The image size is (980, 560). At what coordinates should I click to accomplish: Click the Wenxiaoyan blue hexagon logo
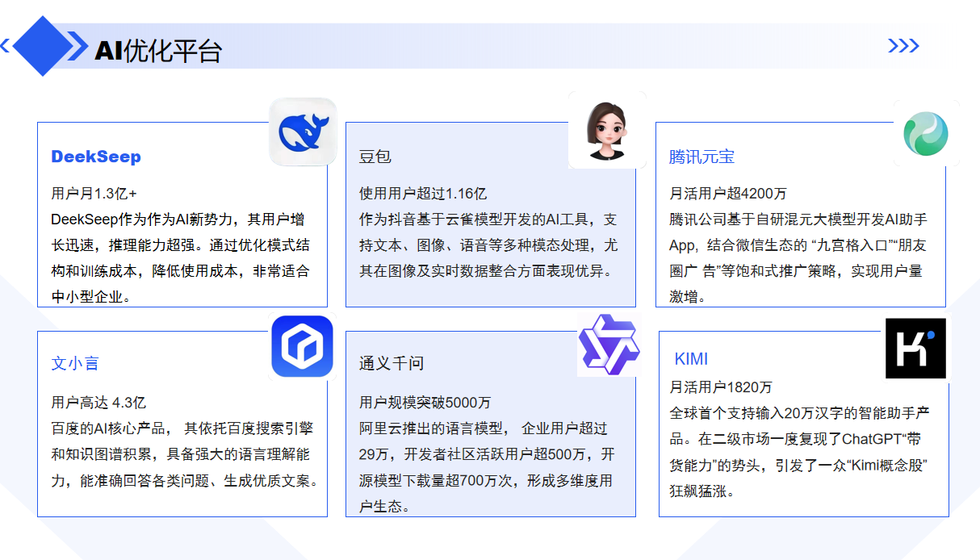tap(303, 346)
